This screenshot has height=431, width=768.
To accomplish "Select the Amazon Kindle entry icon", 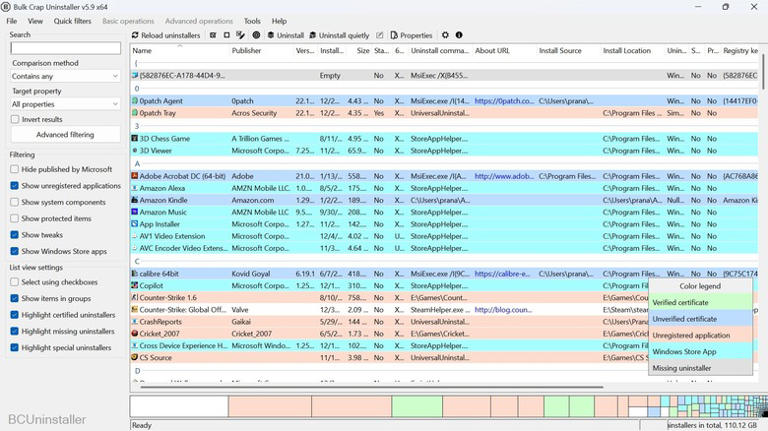I will [x=134, y=200].
